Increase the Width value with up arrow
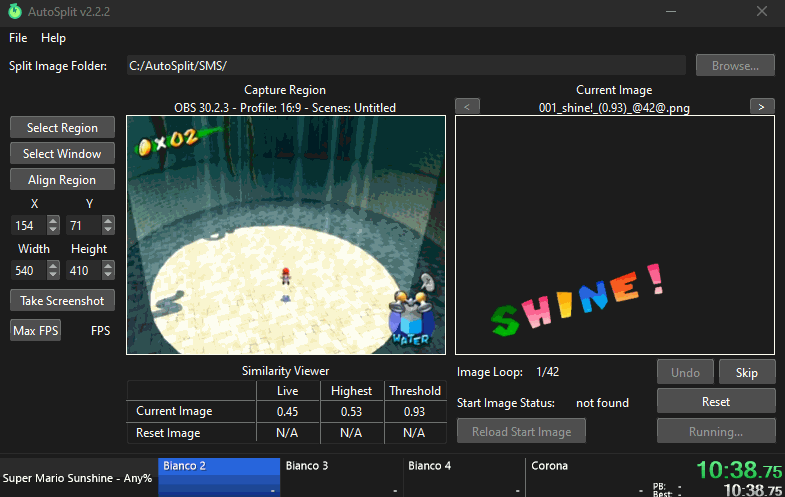 (x=53, y=266)
